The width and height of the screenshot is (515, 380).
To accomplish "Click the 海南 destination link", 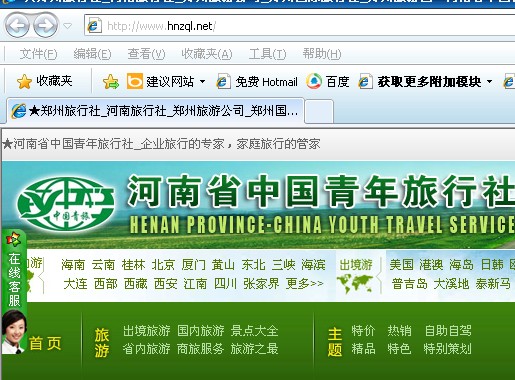I will pos(73,265).
